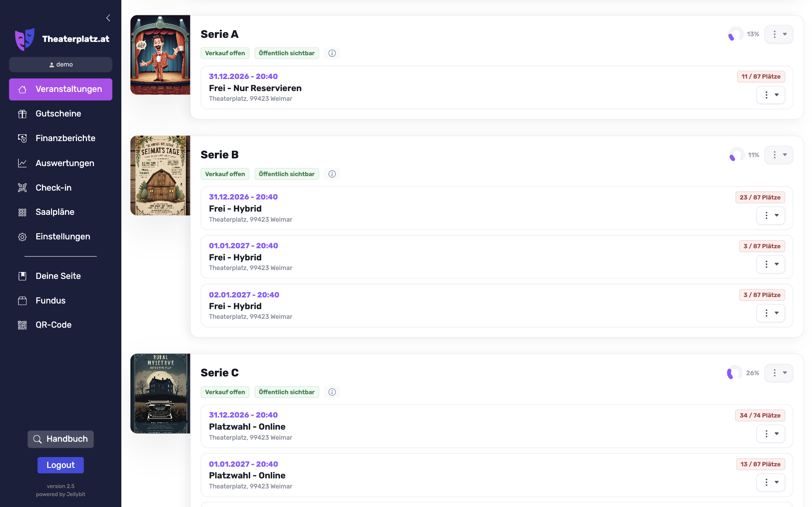
Task: Click the QR icon beside QR-Code
Action: coord(22,325)
